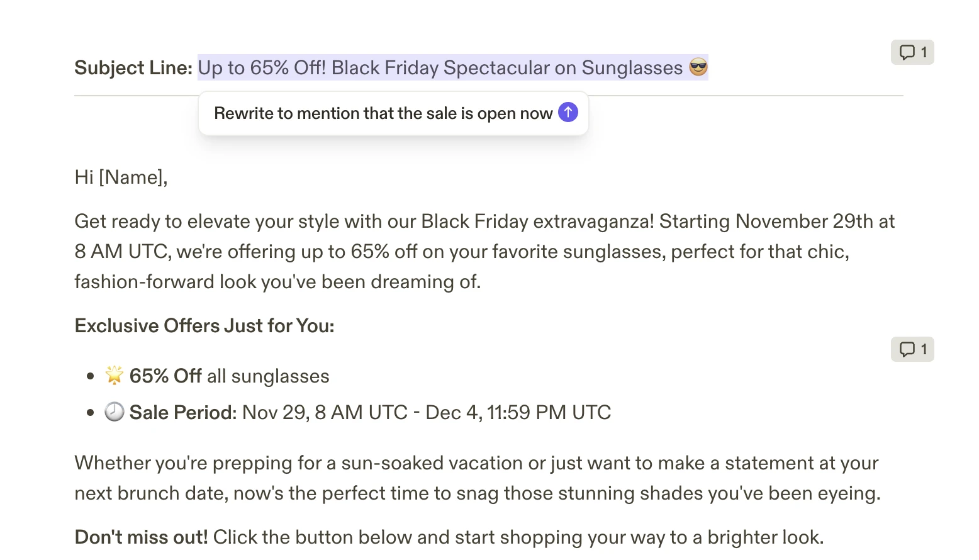Click the bold "Sale Period:" label
979x560 pixels.
(x=182, y=413)
